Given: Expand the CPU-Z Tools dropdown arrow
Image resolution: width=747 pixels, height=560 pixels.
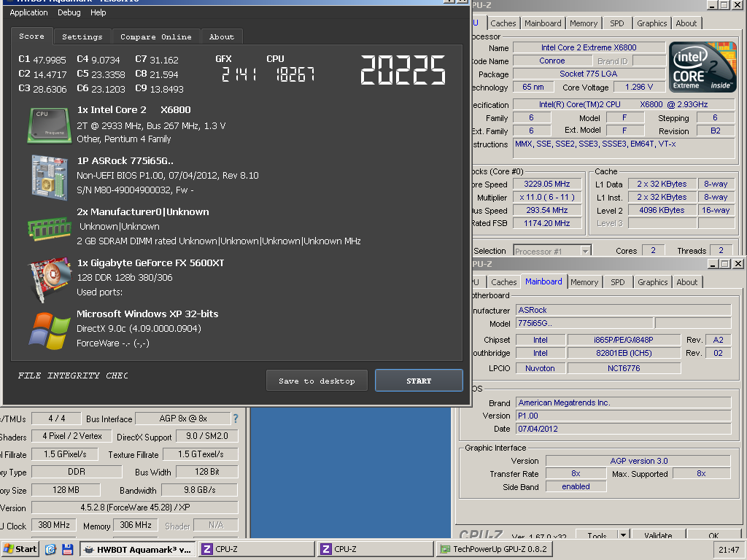Looking at the screenshot, I should click(x=623, y=534).
